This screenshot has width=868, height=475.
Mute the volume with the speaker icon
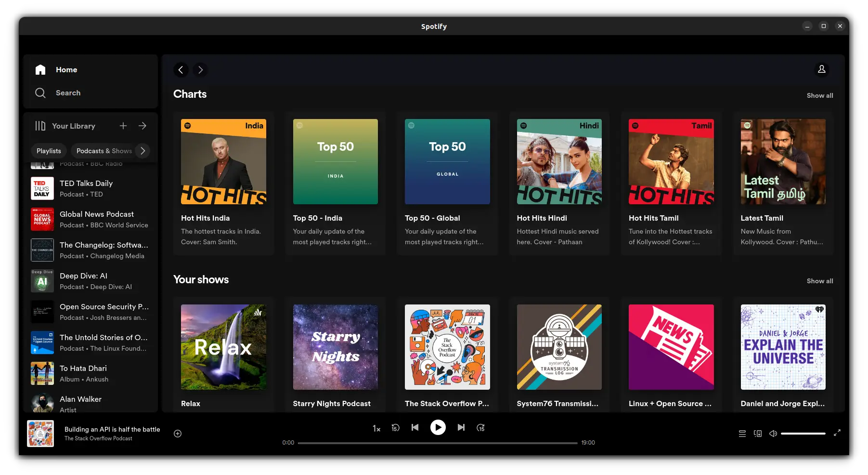point(773,434)
